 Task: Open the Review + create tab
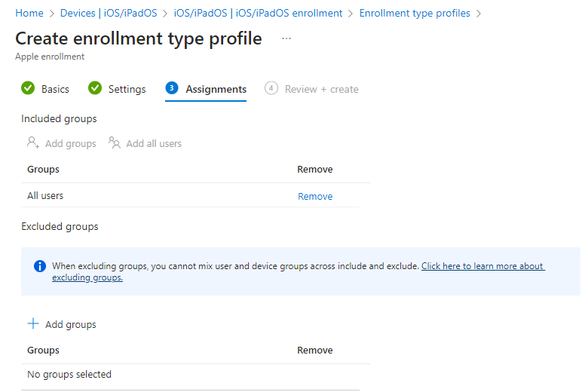pyautogui.click(x=321, y=89)
